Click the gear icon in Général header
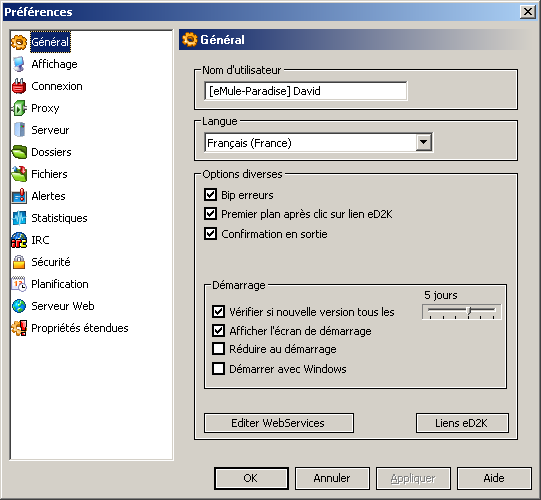The height and width of the screenshot is (500, 541). (x=189, y=40)
